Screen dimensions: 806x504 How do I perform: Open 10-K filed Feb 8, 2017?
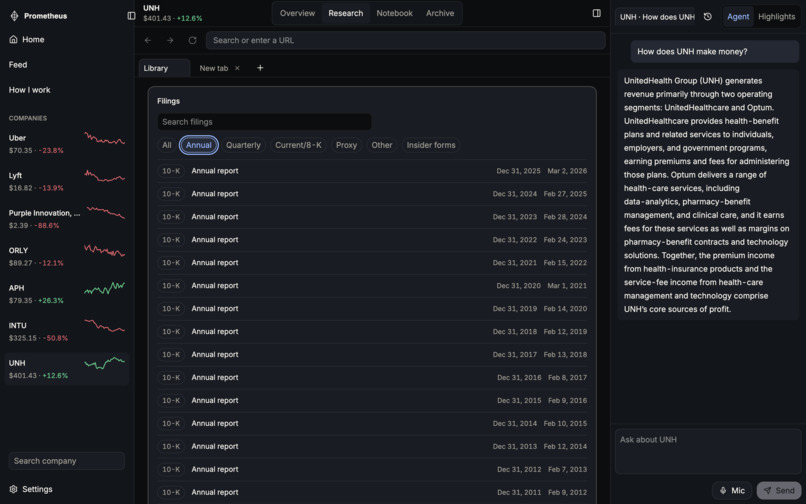372,377
